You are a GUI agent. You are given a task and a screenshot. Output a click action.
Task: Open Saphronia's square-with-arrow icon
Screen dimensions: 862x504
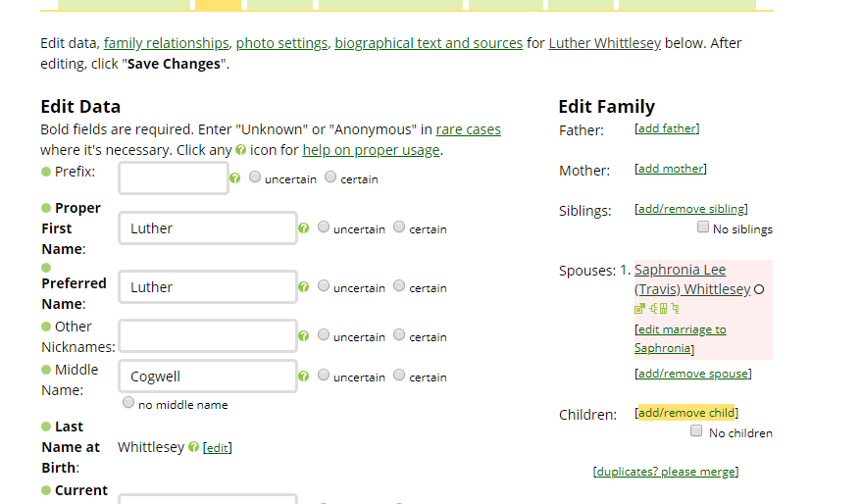click(639, 308)
